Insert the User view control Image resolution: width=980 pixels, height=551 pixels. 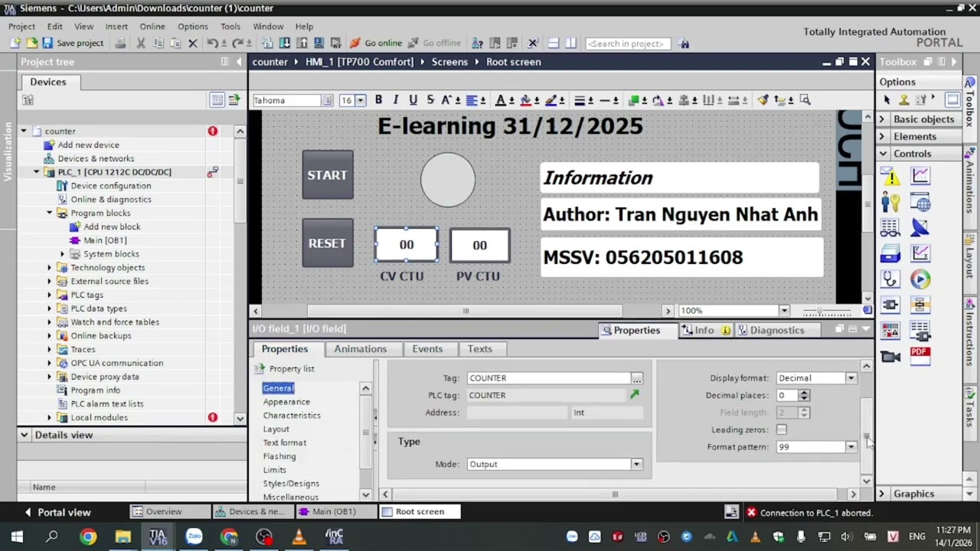coord(890,203)
